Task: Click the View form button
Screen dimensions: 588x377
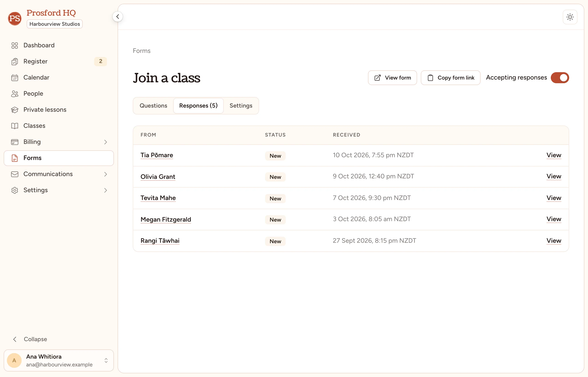Action: tap(392, 78)
